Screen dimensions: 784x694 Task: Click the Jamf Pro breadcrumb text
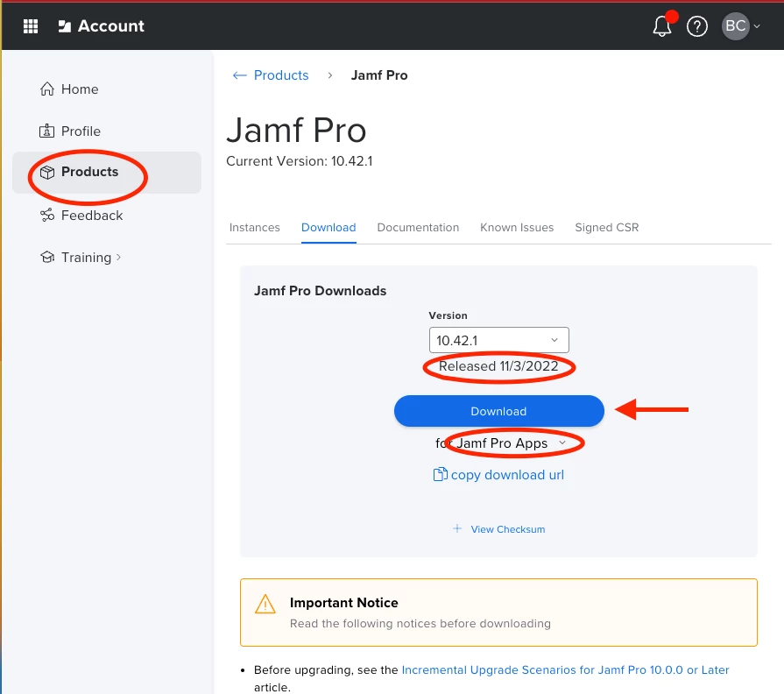[379, 75]
